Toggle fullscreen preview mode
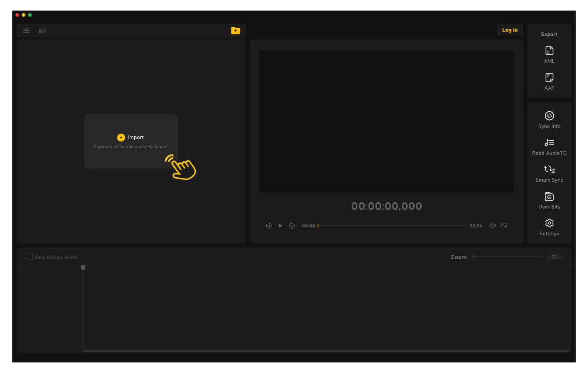This screenshot has width=588, height=373. click(504, 226)
